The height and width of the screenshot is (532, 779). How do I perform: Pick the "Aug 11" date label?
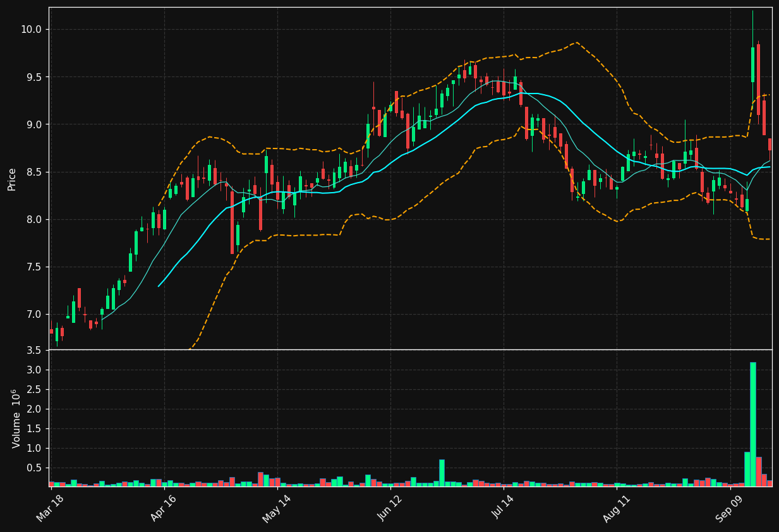[616, 509]
